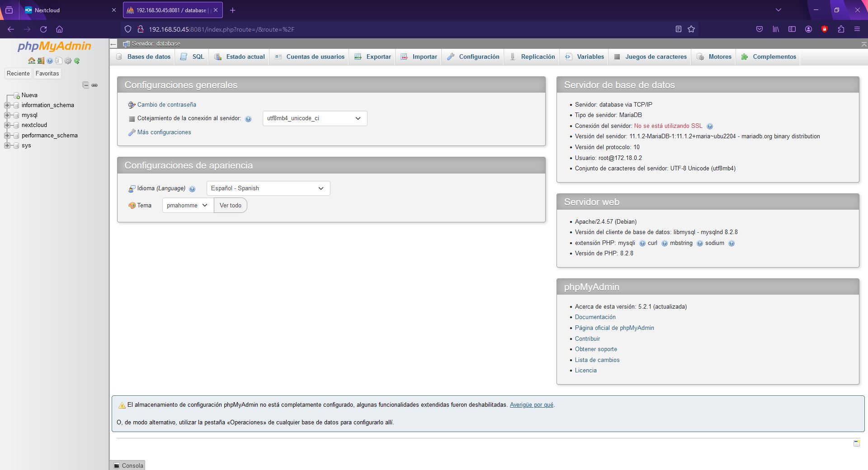Click the Favoritas button

click(47, 74)
